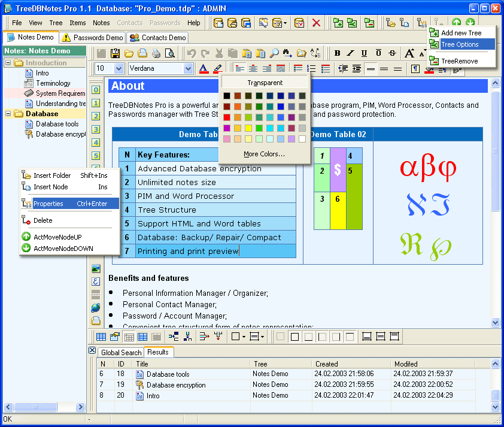Screen dimensions: 504x427
Task: Click the A-to-B replace icon
Action: click(x=315, y=53)
